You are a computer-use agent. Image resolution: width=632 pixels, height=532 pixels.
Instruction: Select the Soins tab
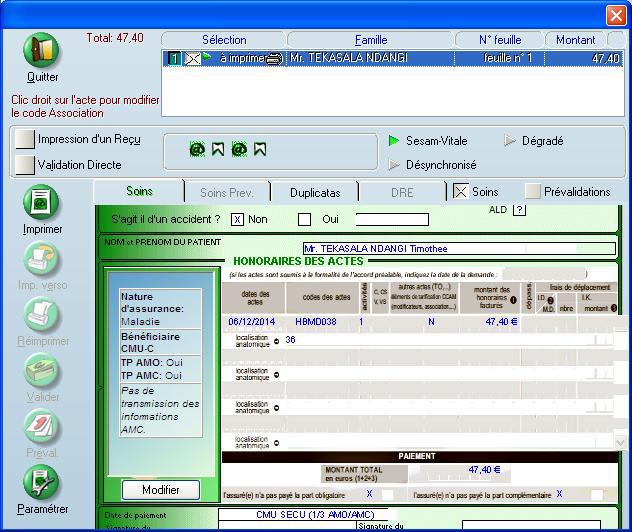tap(139, 191)
